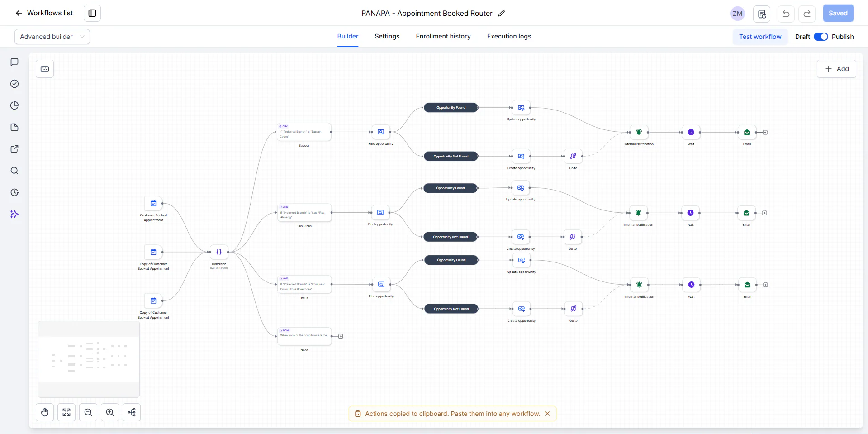Click Test workflow button
This screenshot has height=434, width=868.
[760, 37]
